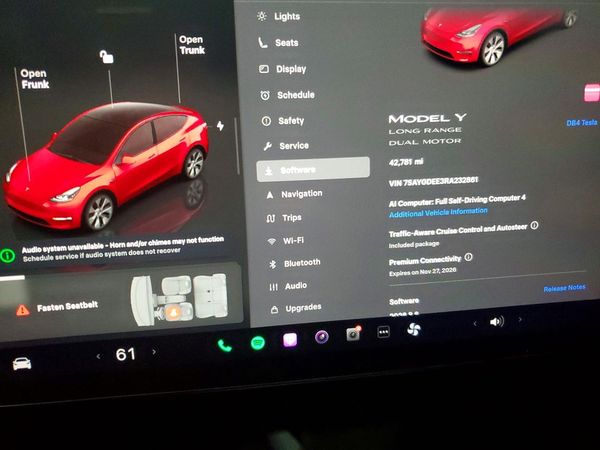Open the purple square app in dock
600x450 pixels.
(x=290, y=339)
